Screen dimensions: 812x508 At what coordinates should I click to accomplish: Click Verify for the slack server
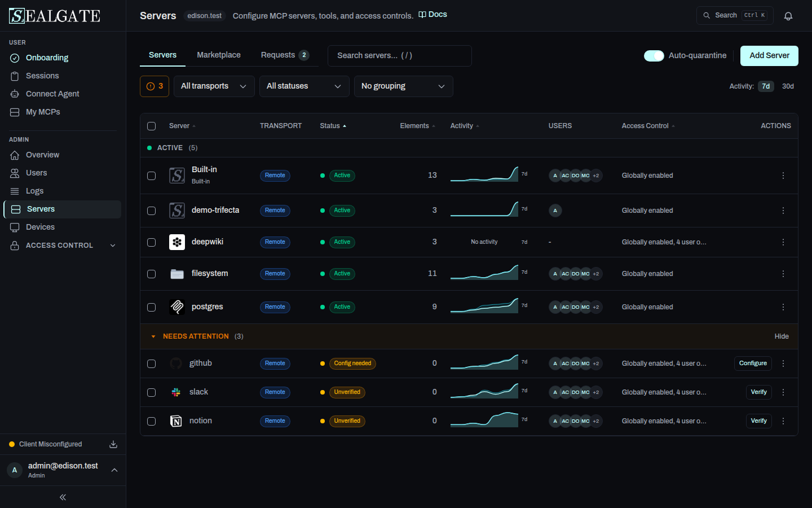click(758, 392)
